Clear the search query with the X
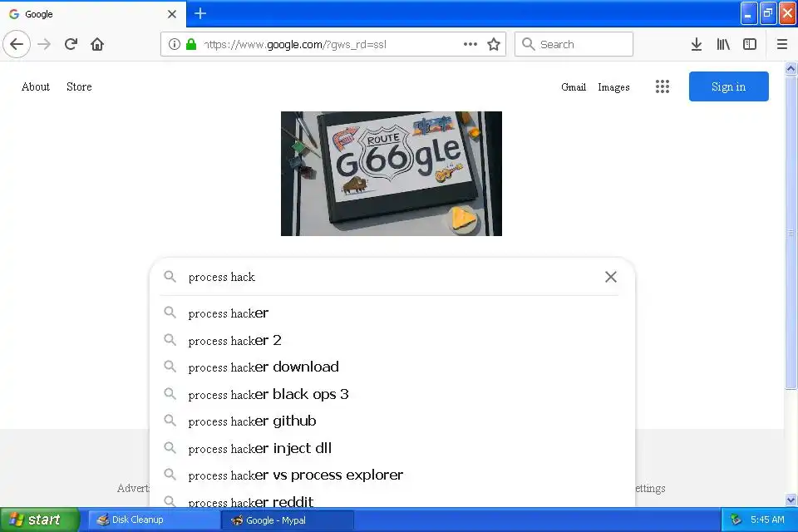Image resolution: width=798 pixels, height=532 pixels. tap(611, 277)
